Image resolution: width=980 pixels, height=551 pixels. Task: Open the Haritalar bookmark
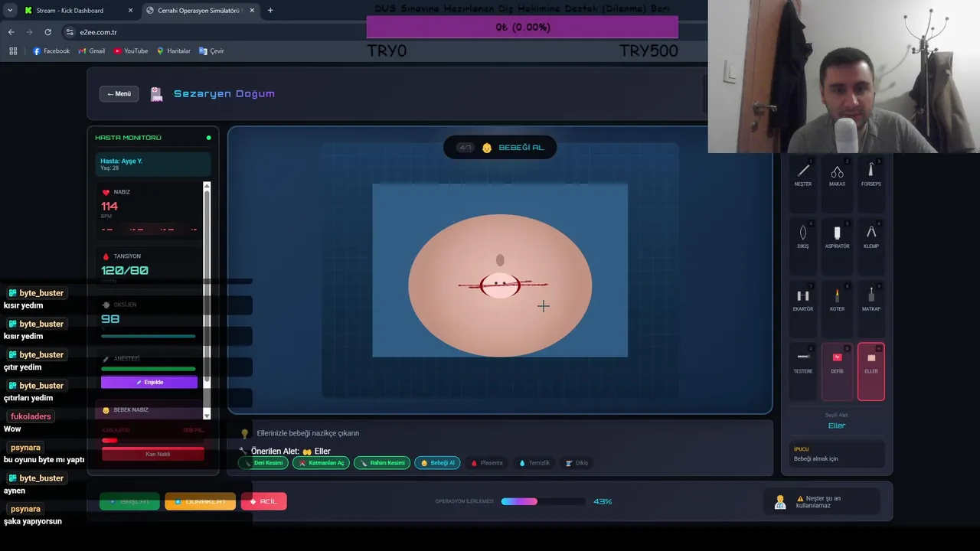point(173,51)
